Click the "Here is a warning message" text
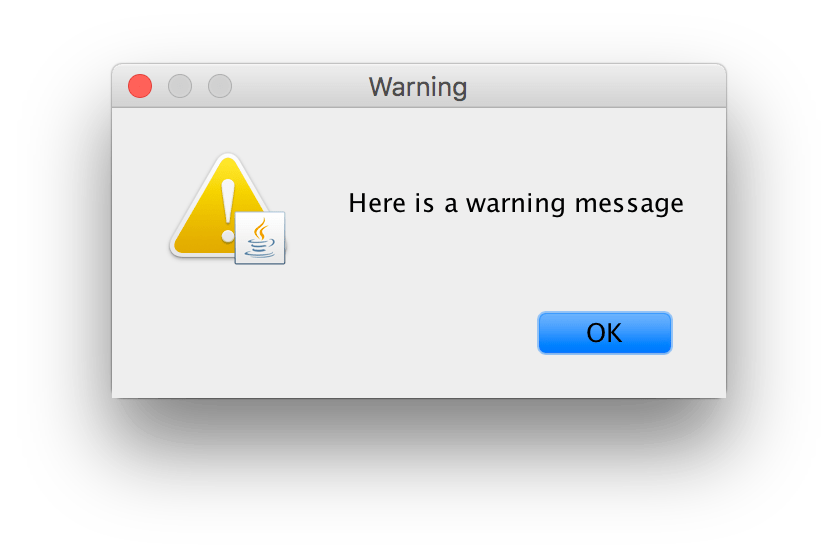Viewport: 838px width, 558px height. point(516,204)
